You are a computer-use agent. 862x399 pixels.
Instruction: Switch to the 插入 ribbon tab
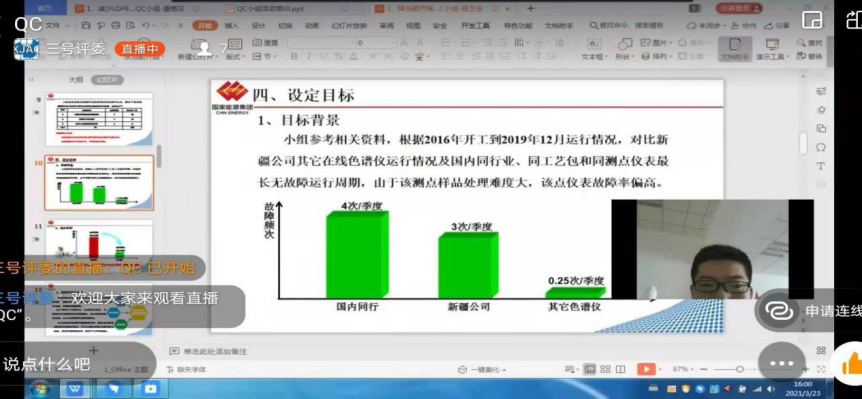point(232,25)
